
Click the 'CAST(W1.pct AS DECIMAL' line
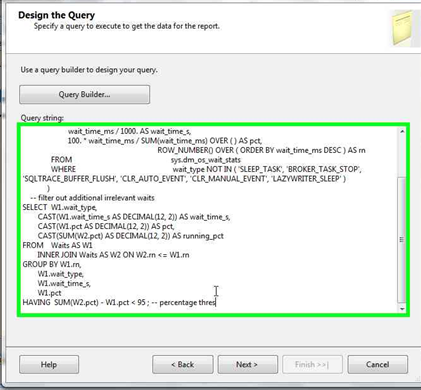coord(106,226)
